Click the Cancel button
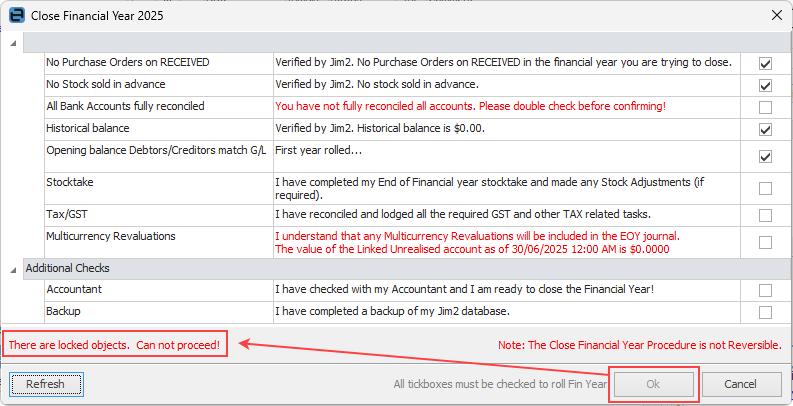The width and height of the screenshot is (793, 406). click(740, 384)
